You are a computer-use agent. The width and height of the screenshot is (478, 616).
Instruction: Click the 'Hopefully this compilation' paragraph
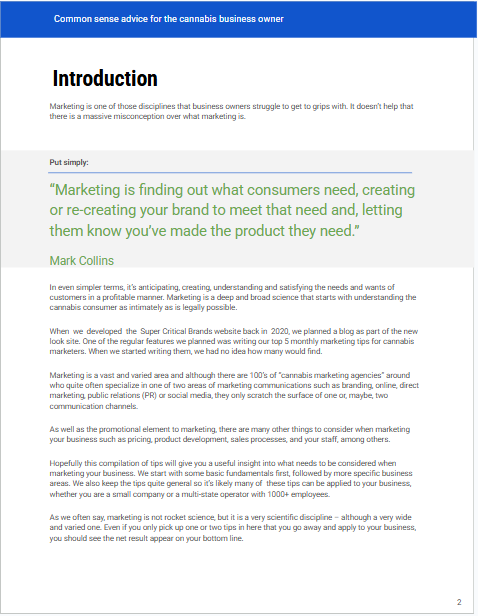pyautogui.click(x=231, y=478)
